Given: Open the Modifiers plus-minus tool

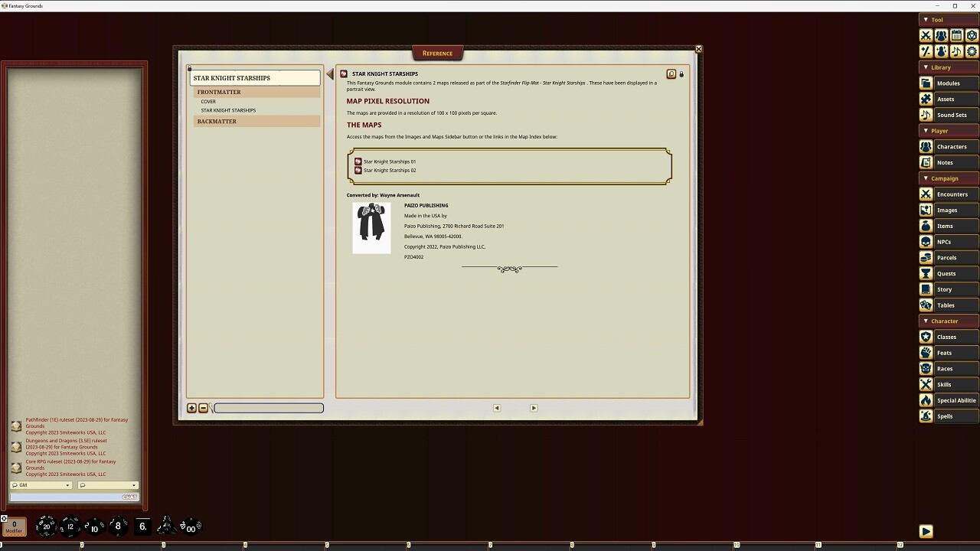Looking at the screenshot, I should [926, 51].
